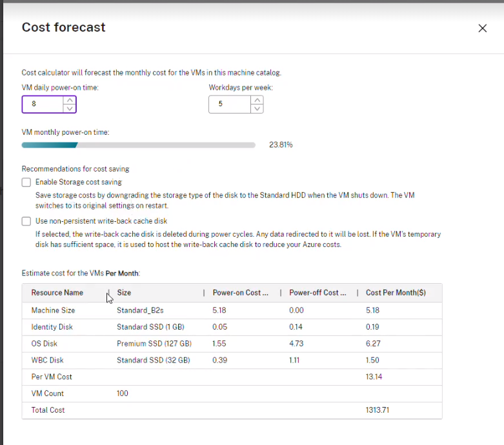The height and width of the screenshot is (445, 504).
Task: Select the Machine Size row
Action: pyautogui.click(x=54, y=310)
